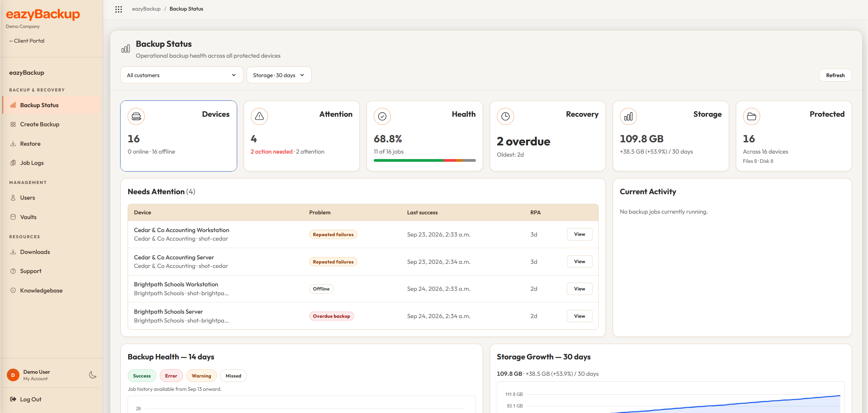Viewport: 868px width, 413px height.
Task: View Cedar & Co Accounting Server details
Action: [x=579, y=261]
